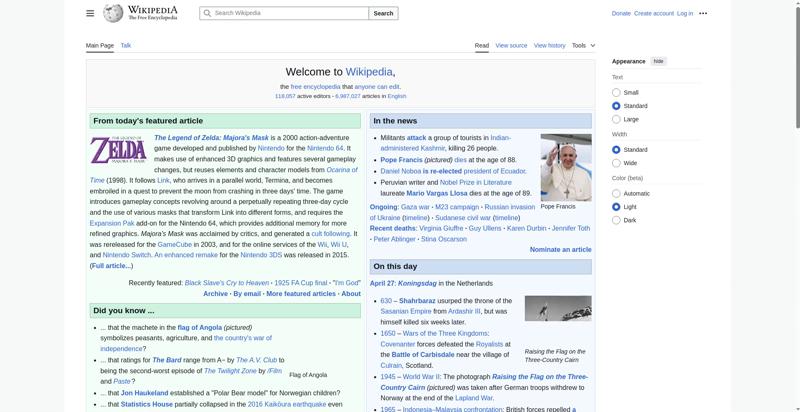Select Wide width option
Viewport: 800px width, 412px height.
pyautogui.click(x=616, y=163)
